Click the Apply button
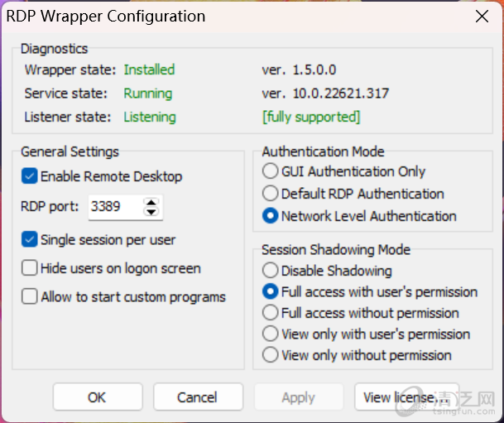The width and height of the screenshot is (504, 423). pos(298,397)
